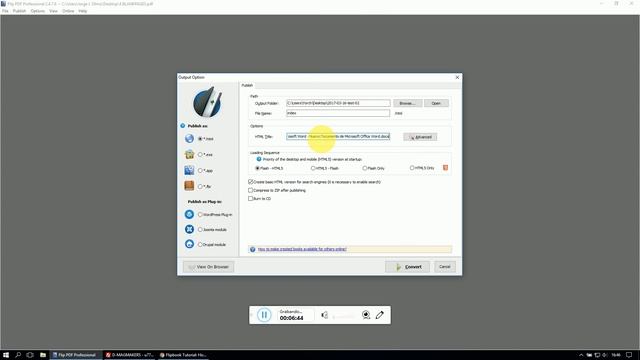Click the info icon in Loading Sequence
This screenshot has height=360, width=640.
tap(259, 159)
